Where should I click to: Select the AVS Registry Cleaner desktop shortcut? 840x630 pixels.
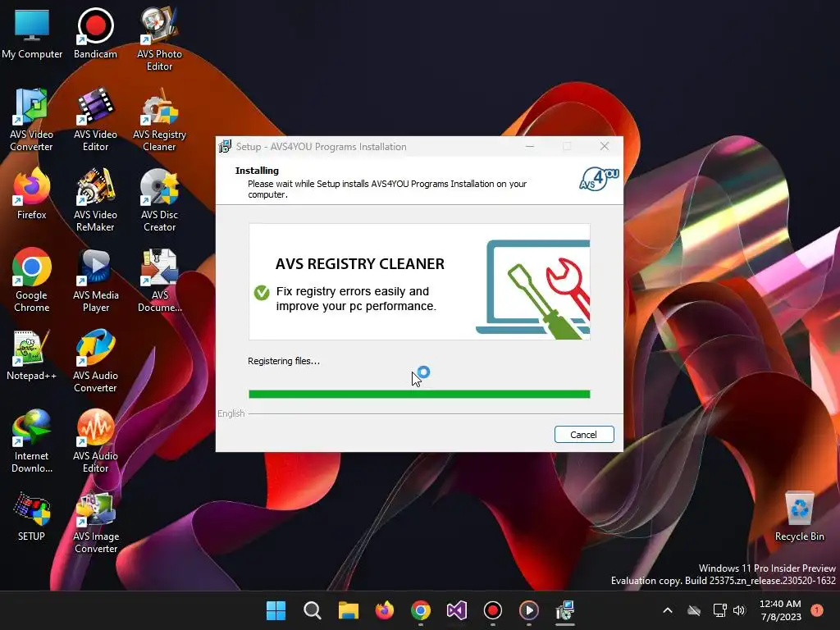[x=159, y=120]
